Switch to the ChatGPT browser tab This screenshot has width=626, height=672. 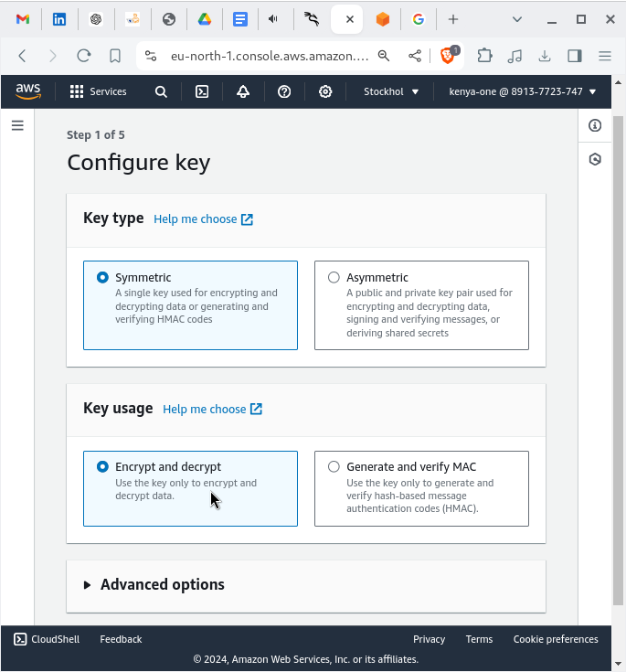coord(96,19)
